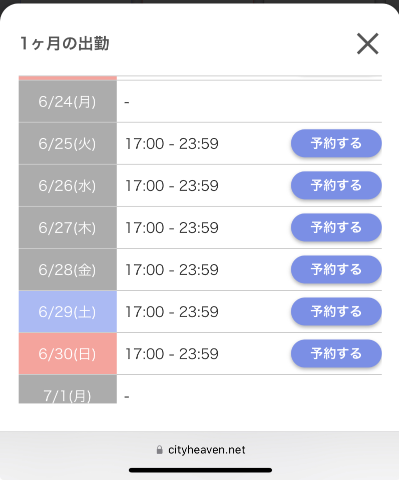The image size is (399, 480).
Task: Select the 6/24(月) date cell
Action: coord(68,101)
